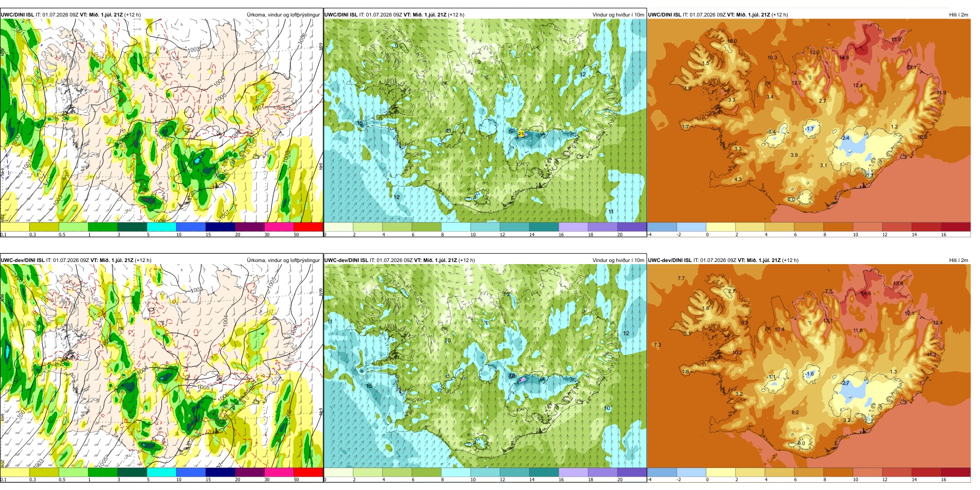
Task: Click the 14.8 temperature value on top temperature map
Action: point(844,58)
